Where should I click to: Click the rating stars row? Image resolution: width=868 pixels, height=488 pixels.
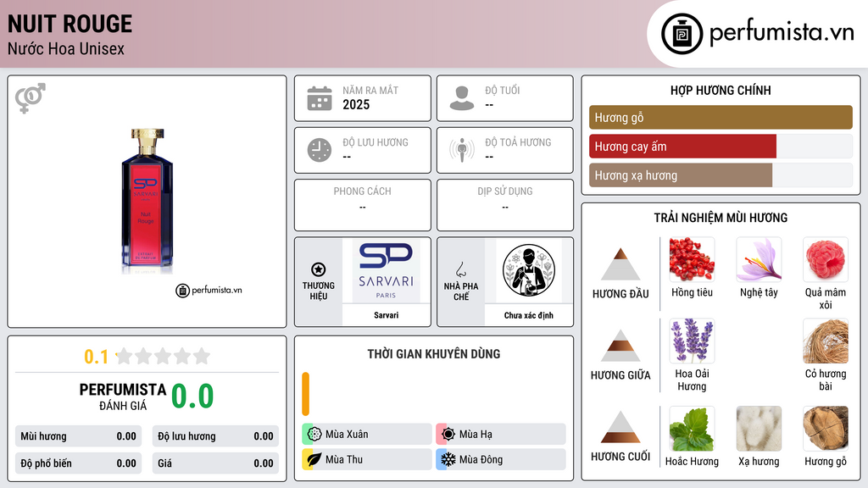click(163, 356)
